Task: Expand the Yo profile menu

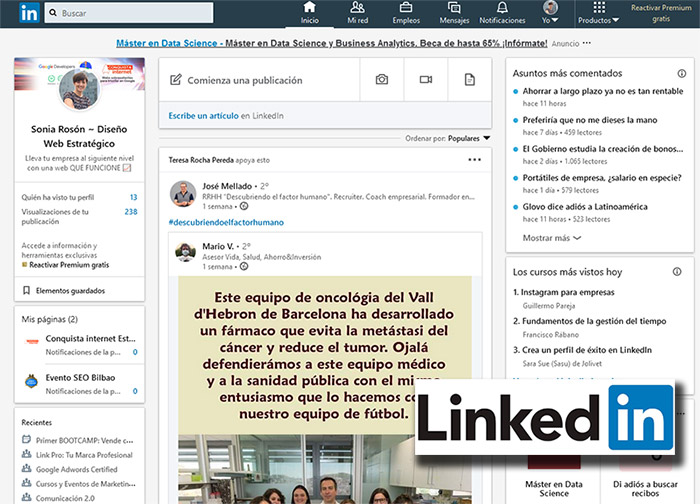Action: tap(550, 13)
